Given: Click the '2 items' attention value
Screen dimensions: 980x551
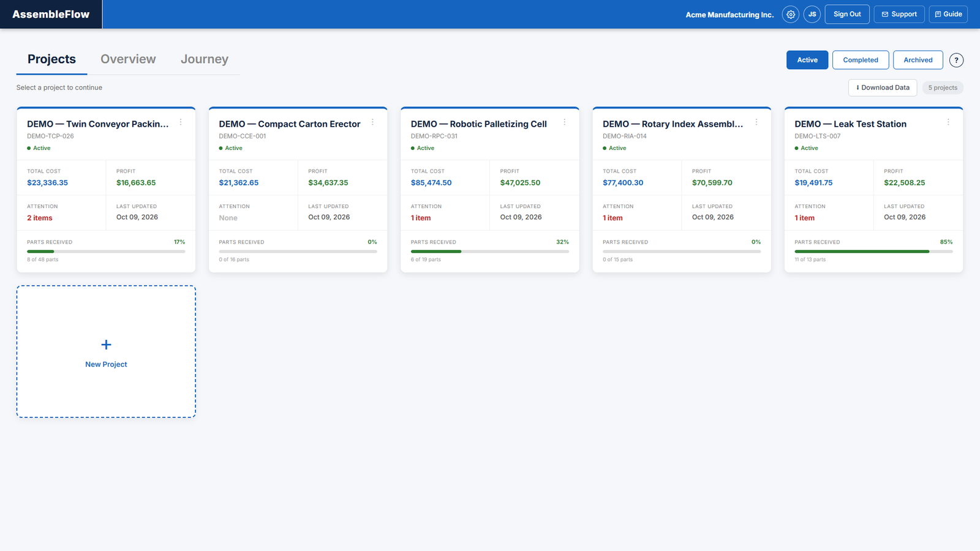Looking at the screenshot, I should click(40, 218).
